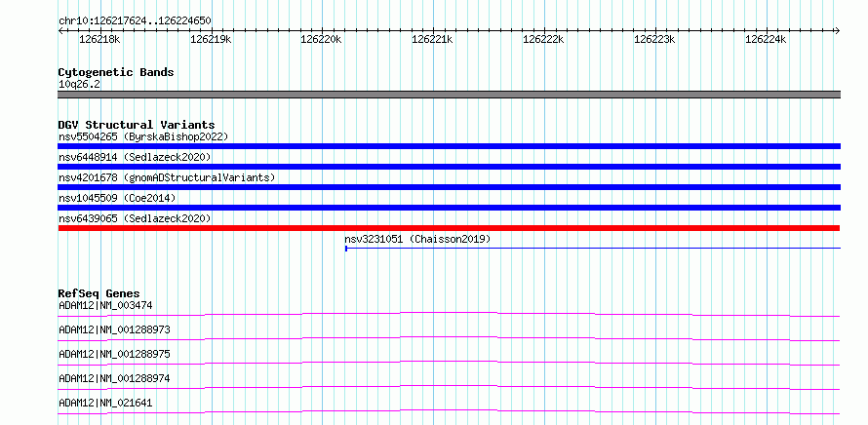The height and width of the screenshot is (425, 868).
Task: Select the RefSeq Genes track title
Action: [x=99, y=293]
